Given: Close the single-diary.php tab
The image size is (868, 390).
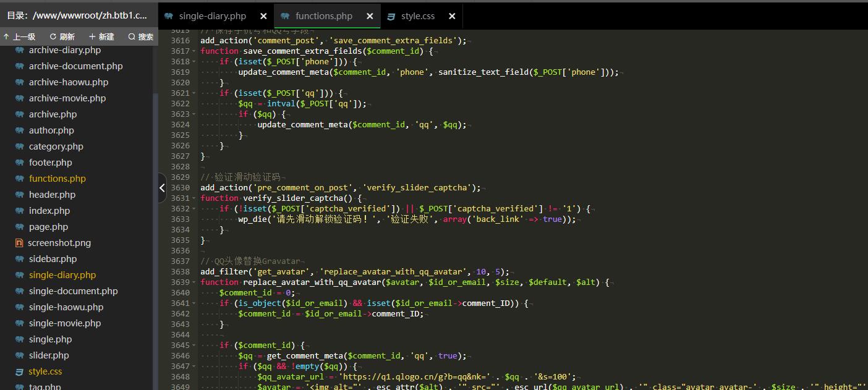Looking at the screenshot, I should point(263,16).
